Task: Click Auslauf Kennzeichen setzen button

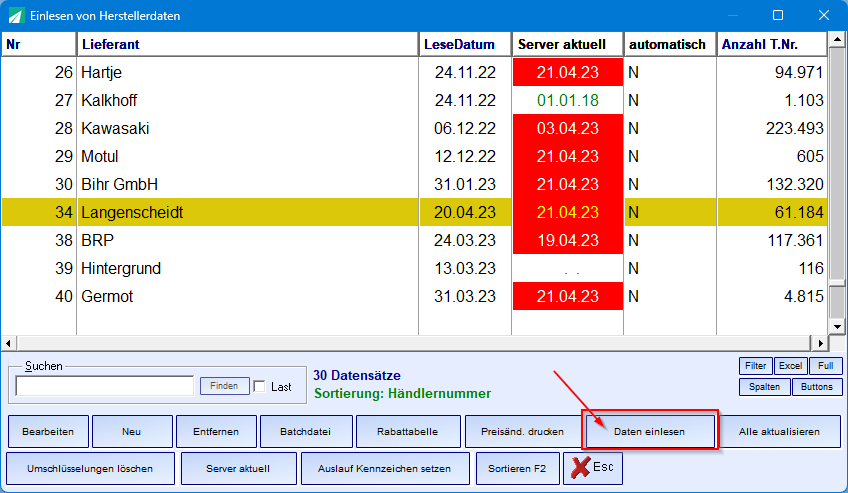Action: [x=385, y=468]
